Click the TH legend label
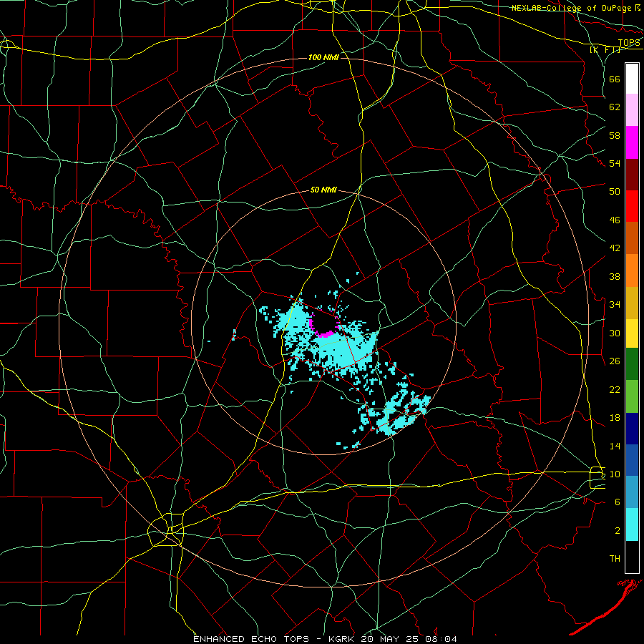 615,559
